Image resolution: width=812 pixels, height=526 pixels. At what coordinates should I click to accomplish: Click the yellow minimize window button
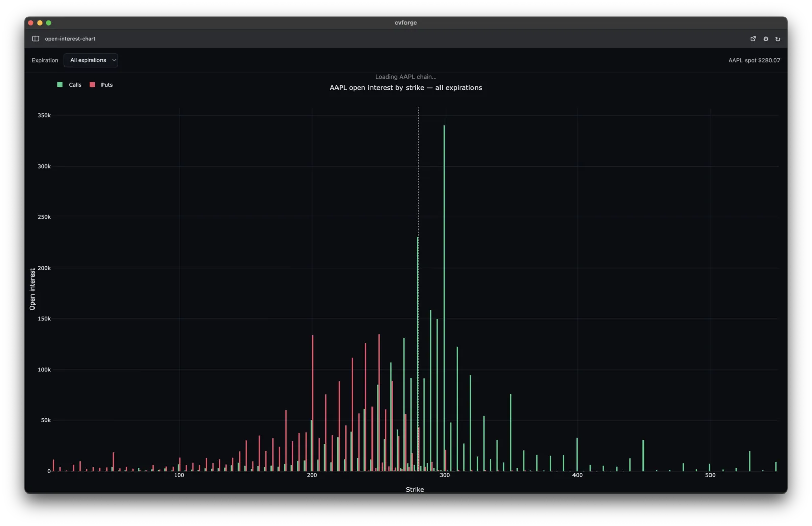(x=40, y=23)
